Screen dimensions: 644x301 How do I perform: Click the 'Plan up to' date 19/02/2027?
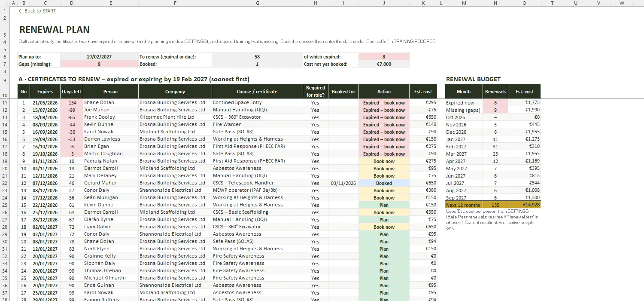pyautogui.click(x=99, y=56)
